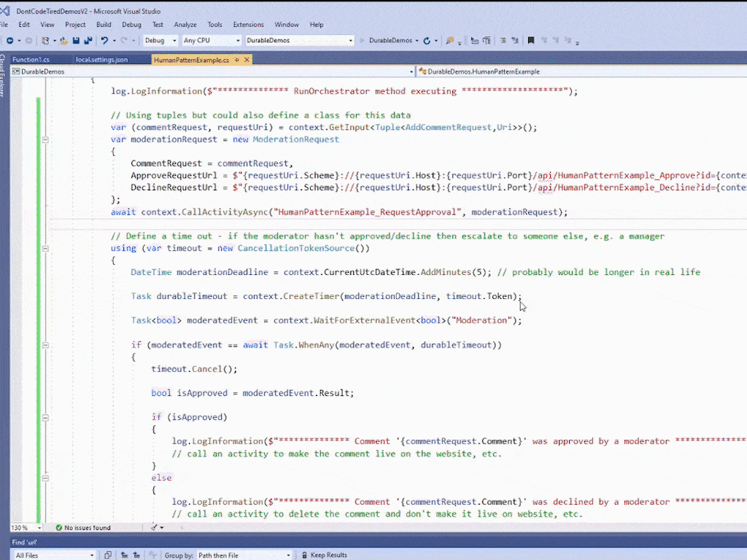Click the Save icon in the toolbar
747x560 pixels.
[x=76, y=42]
